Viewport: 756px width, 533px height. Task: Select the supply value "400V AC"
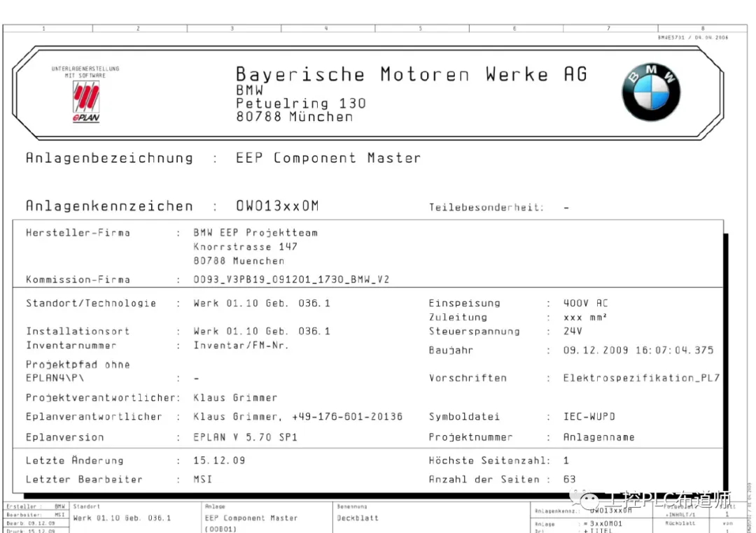click(x=586, y=303)
